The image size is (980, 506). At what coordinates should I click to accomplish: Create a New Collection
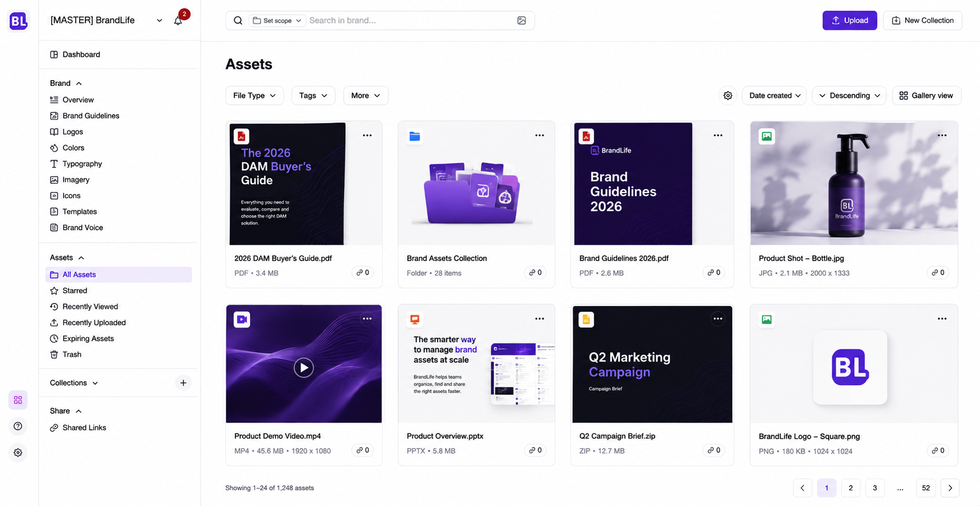pos(922,20)
